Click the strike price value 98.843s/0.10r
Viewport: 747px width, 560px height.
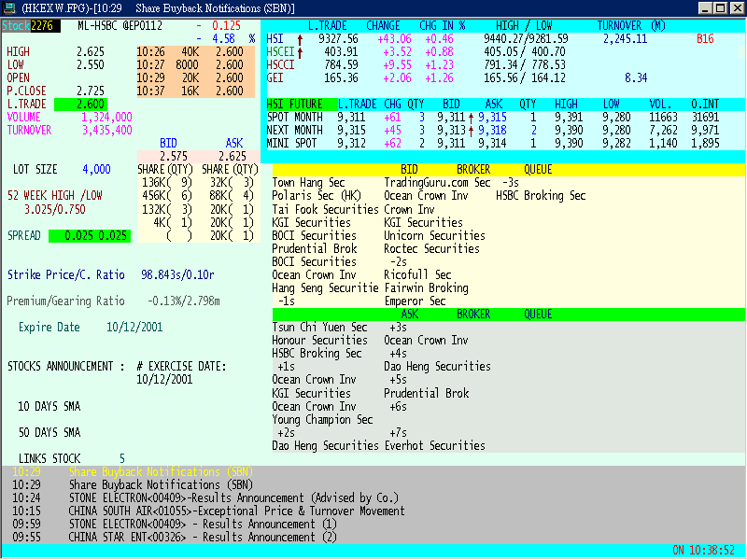(177, 274)
